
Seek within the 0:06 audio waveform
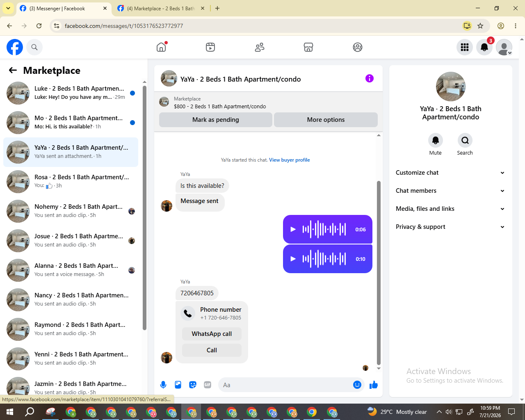(324, 229)
